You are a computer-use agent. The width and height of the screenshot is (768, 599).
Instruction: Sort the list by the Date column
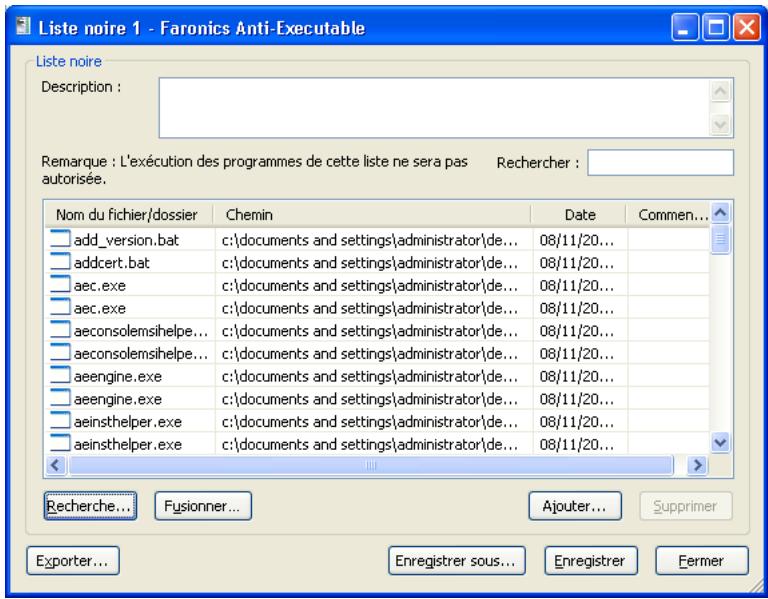pos(579,215)
